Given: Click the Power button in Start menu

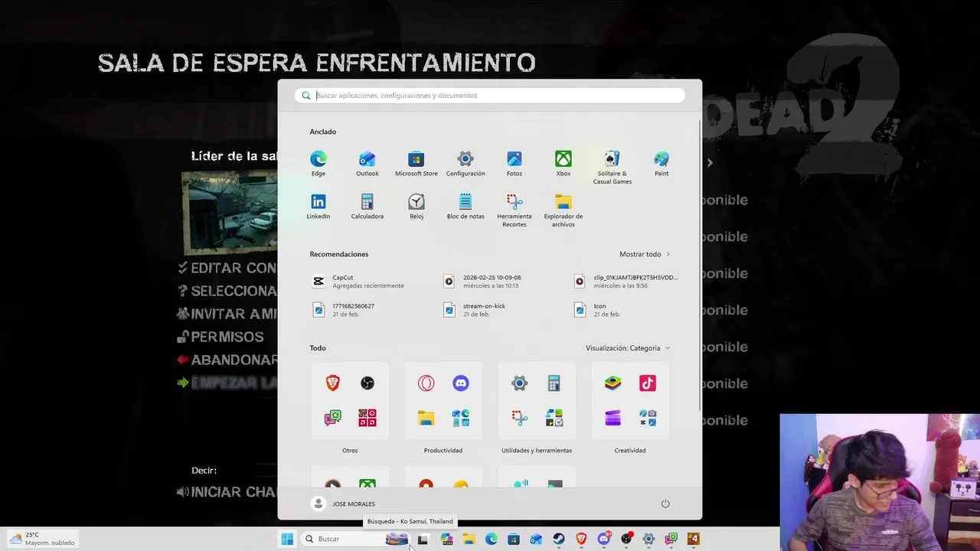Looking at the screenshot, I should 665,504.
